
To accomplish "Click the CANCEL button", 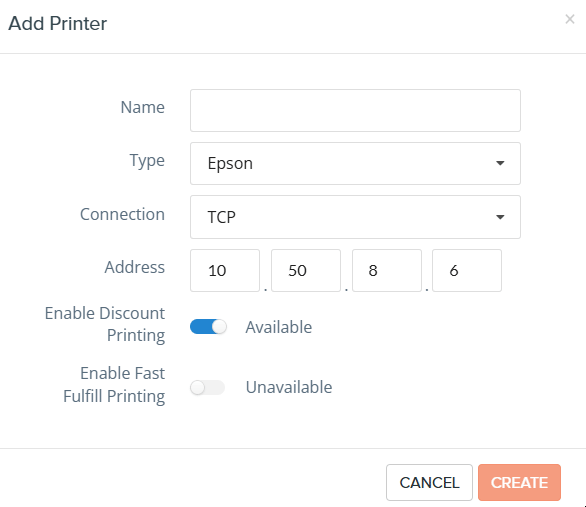I will 429,482.
